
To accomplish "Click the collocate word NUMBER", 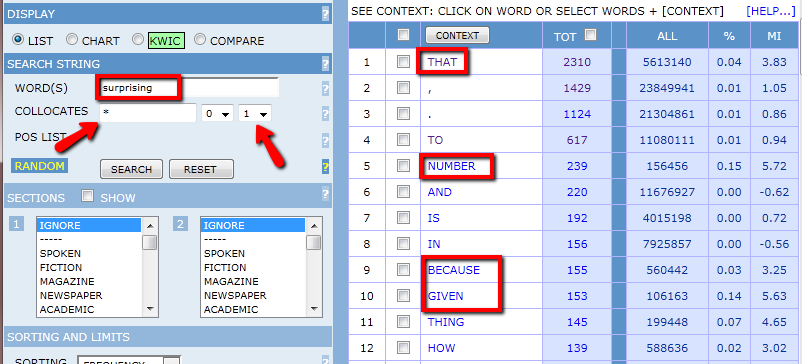I will 452,166.
